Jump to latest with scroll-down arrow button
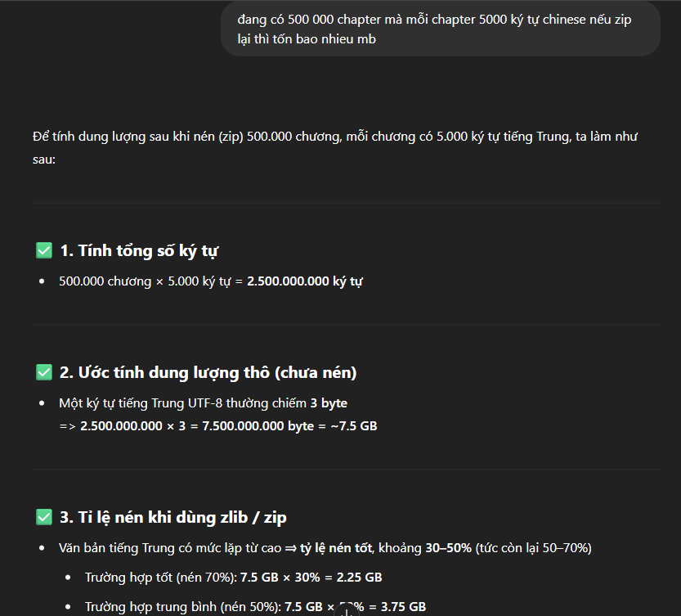Screen dimensions: 681x616 click(346, 611)
